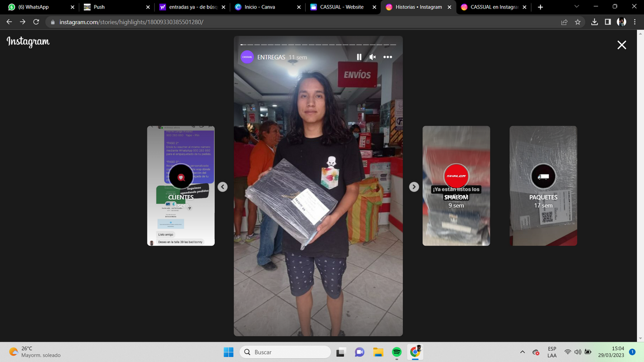
Task: Open a new browser tab
Action: (x=540, y=7)
